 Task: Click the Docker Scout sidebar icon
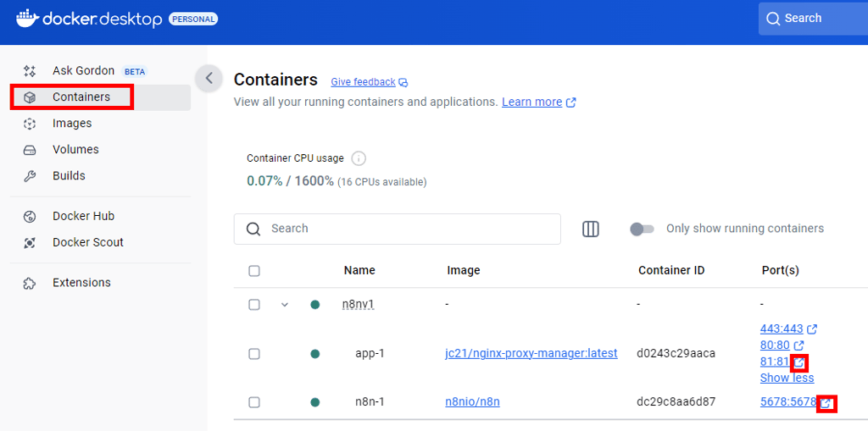(30, 243)
